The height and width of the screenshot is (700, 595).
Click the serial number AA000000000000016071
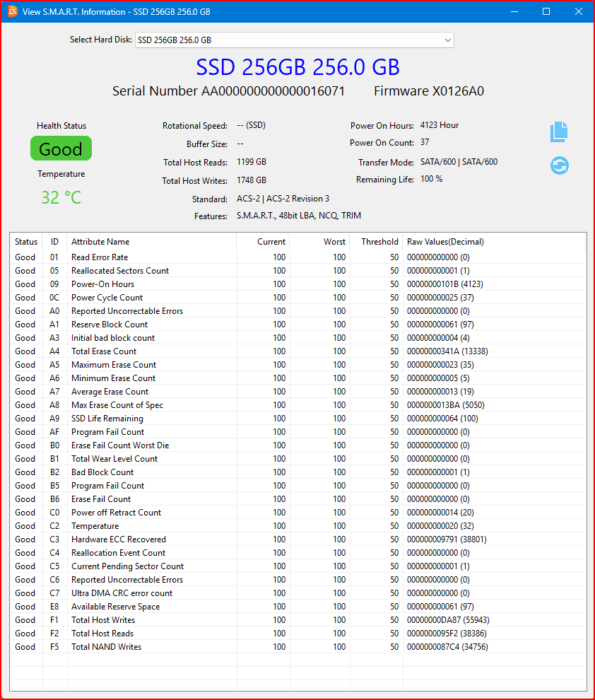[x=273, y=91]
